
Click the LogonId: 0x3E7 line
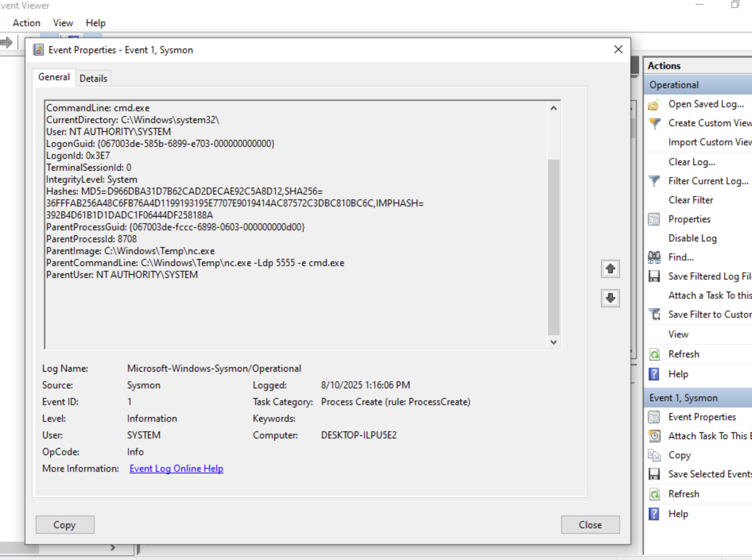click(78, 156)
